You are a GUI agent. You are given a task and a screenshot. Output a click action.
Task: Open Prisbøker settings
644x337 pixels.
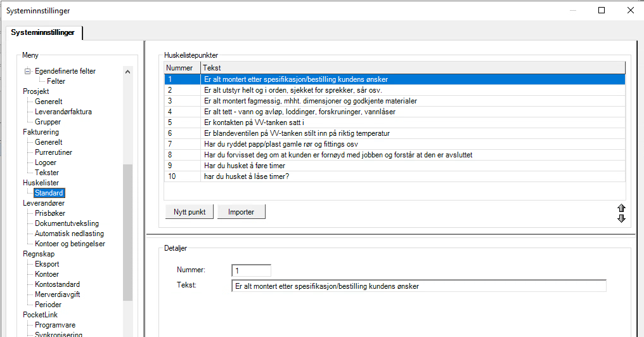pos(50,213)
